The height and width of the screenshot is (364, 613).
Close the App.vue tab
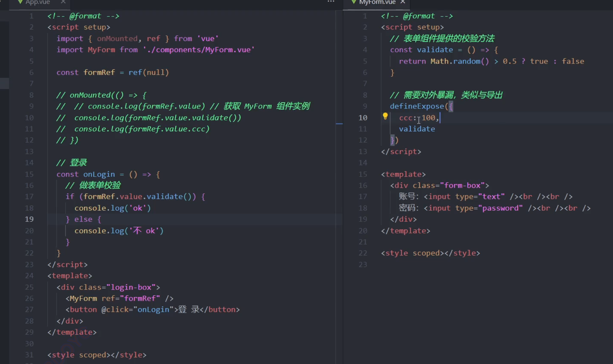tap(63, 2)
